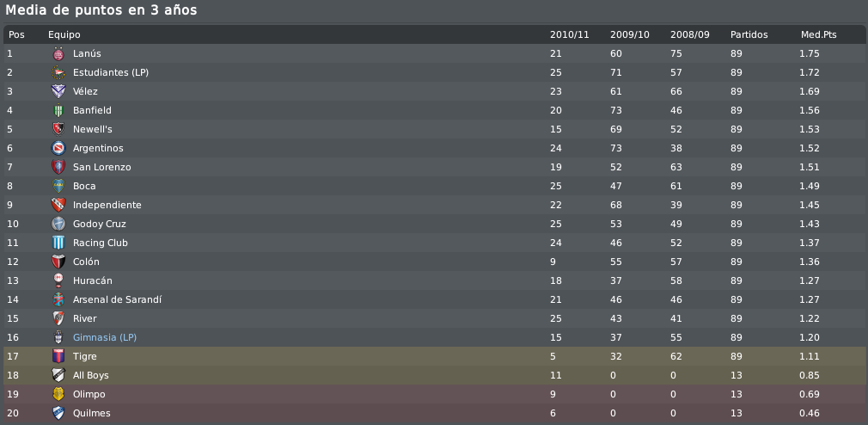868x425 pixels.
Task: Click the Independiente red shield icon
Action: pos(58,205)
